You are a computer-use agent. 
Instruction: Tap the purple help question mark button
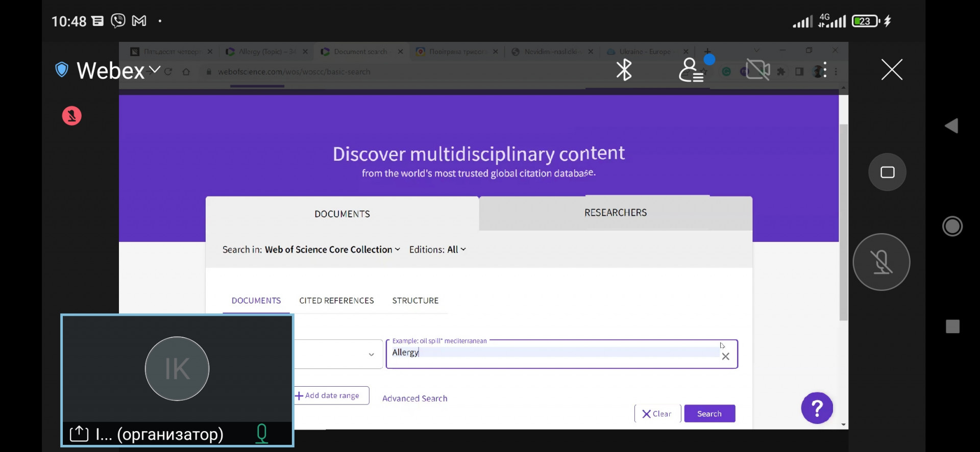pyautogui.click(x=817, y=408)
